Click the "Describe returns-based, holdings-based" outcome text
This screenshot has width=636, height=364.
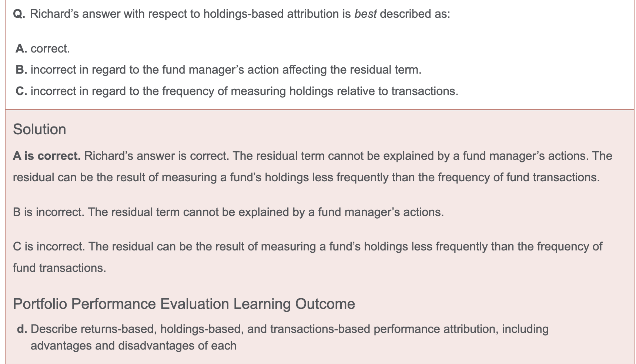(289, 329)
